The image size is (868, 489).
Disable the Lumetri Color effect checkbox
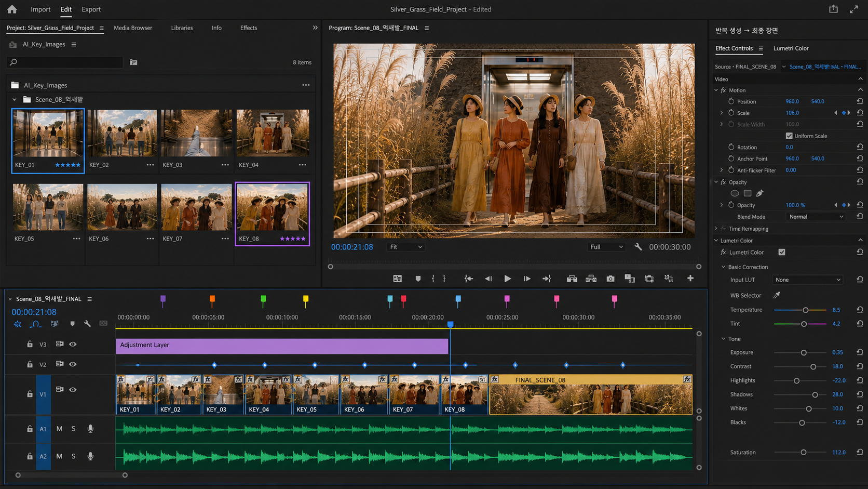pyautogui.click(x=782, y=252)
